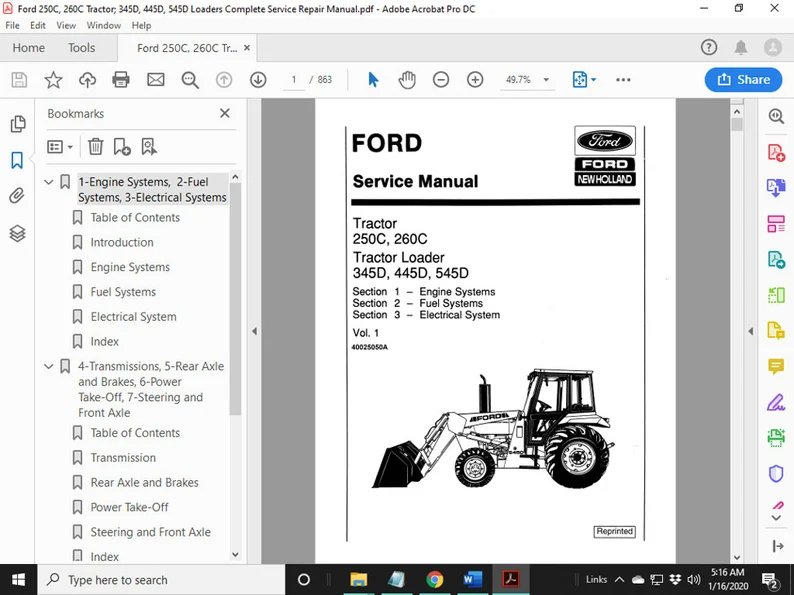Image resolution: width=794 pixels, height=595 pixels.
Task: Delete selected bookmark trash icon
Action: (96, 147)
